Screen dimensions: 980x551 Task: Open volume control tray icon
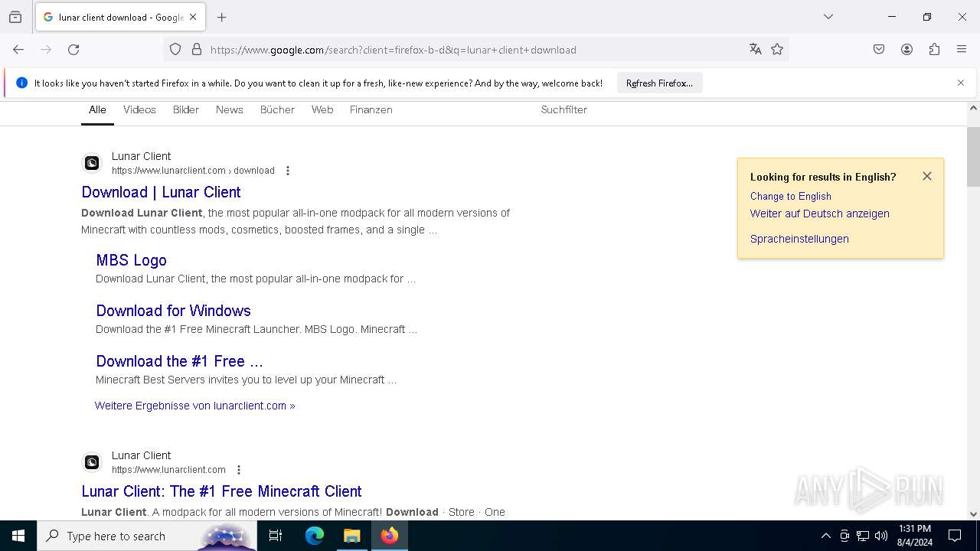881,536
